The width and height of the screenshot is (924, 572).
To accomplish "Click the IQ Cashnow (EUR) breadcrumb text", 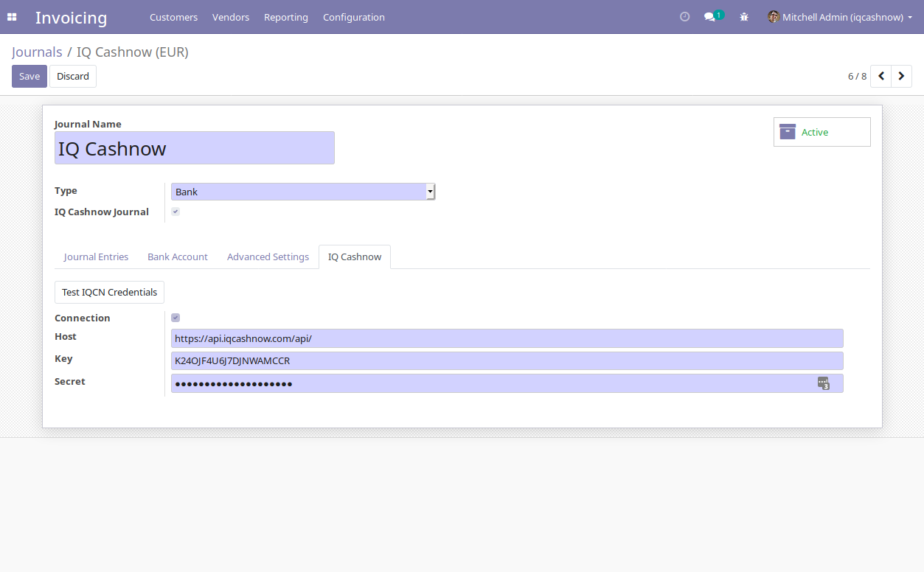I will (133, 52).
